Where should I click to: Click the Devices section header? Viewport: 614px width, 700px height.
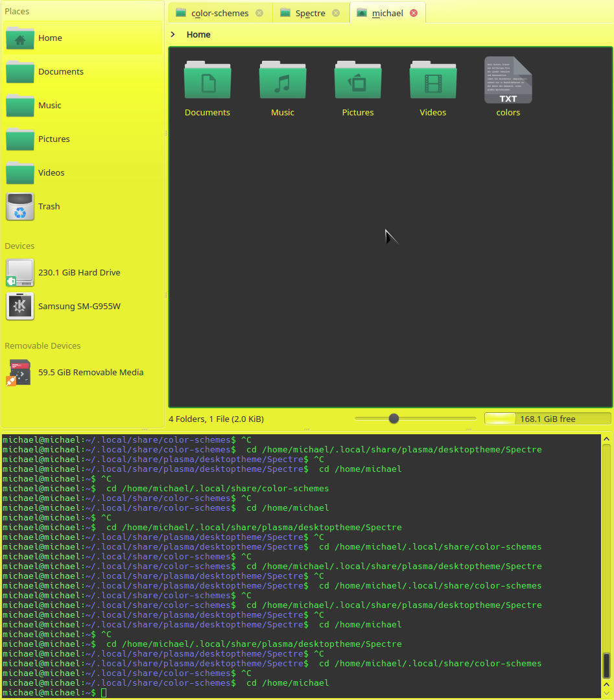(19, 246)
